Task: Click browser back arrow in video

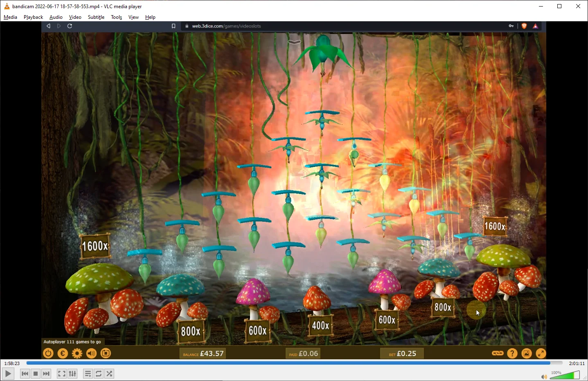Action: (x=48, y=26)
